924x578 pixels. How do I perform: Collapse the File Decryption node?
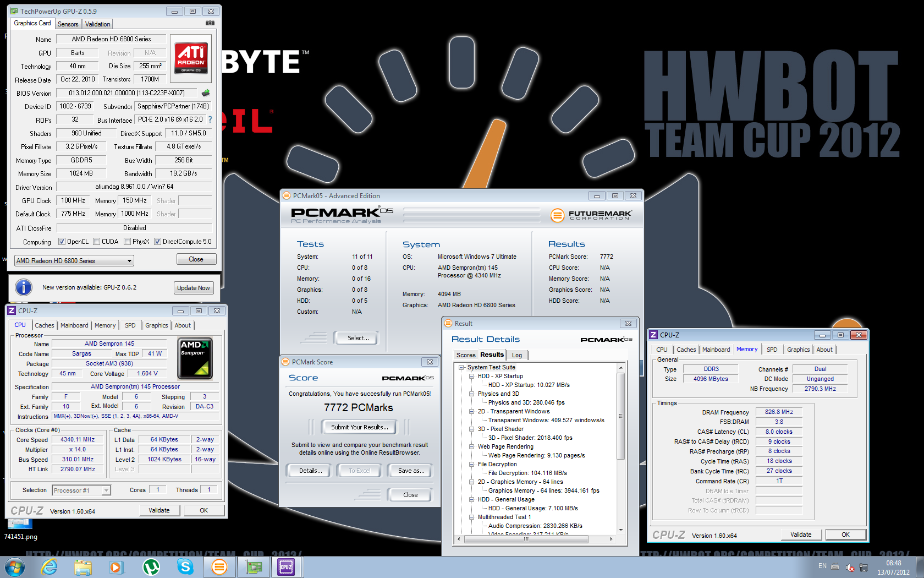472,464
